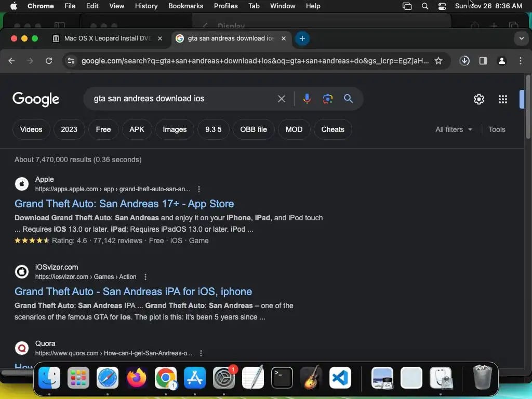
Task: Apply the 2023 filter chip
Action: pyautogui.click(x=69, y=129)
